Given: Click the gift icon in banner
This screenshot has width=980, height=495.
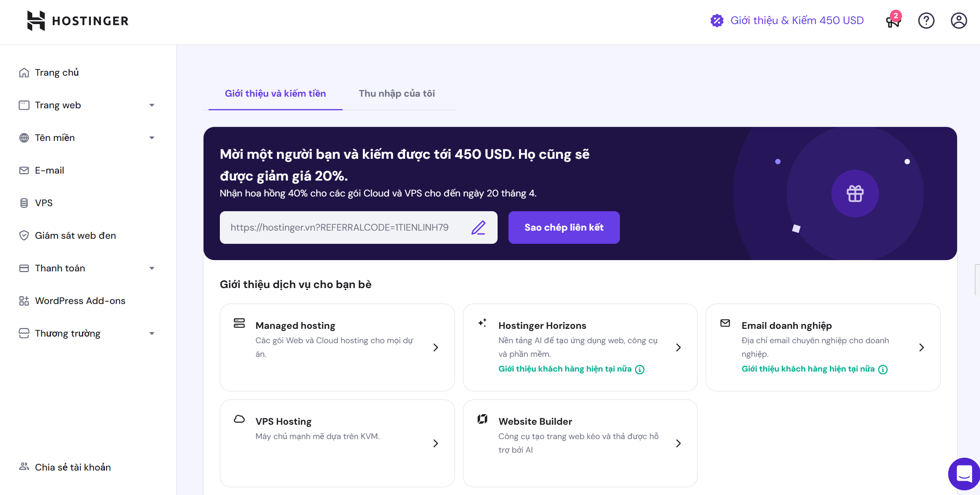Looking at the screenshot, I should [855, 193].
